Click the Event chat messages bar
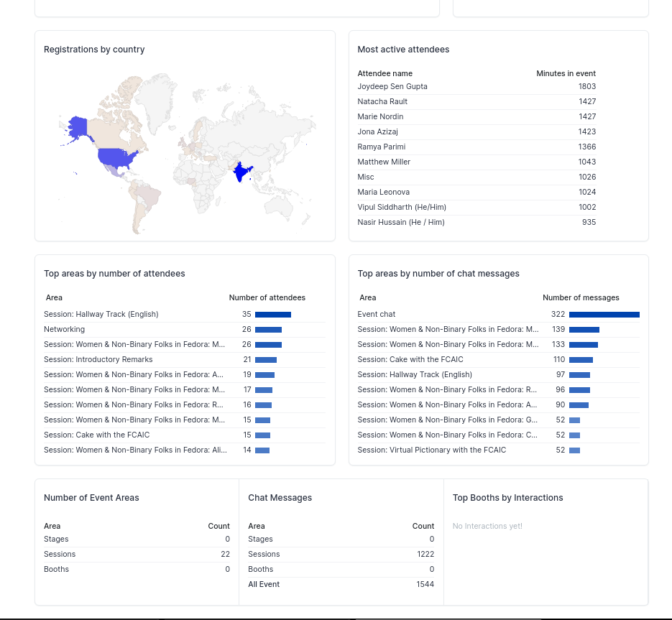Image resolution: width=672 pixels, height=620 pixels. tap(604, 315)
